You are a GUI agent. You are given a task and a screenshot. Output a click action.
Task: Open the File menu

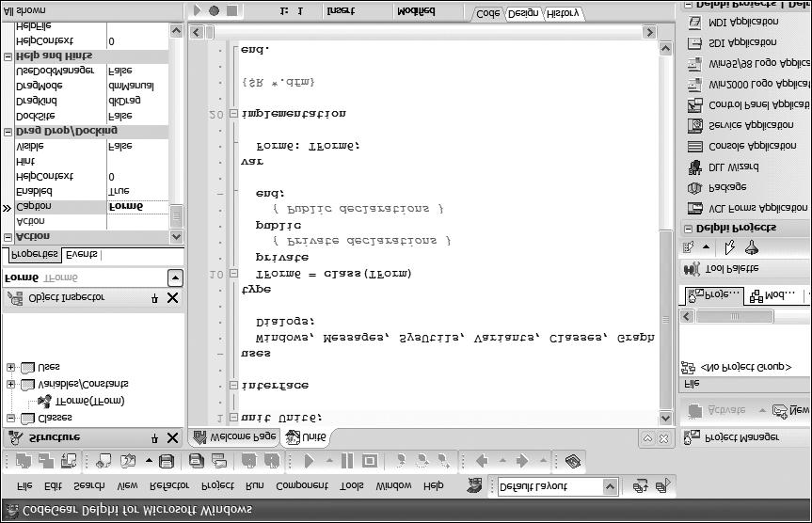[x=24, y=485]
